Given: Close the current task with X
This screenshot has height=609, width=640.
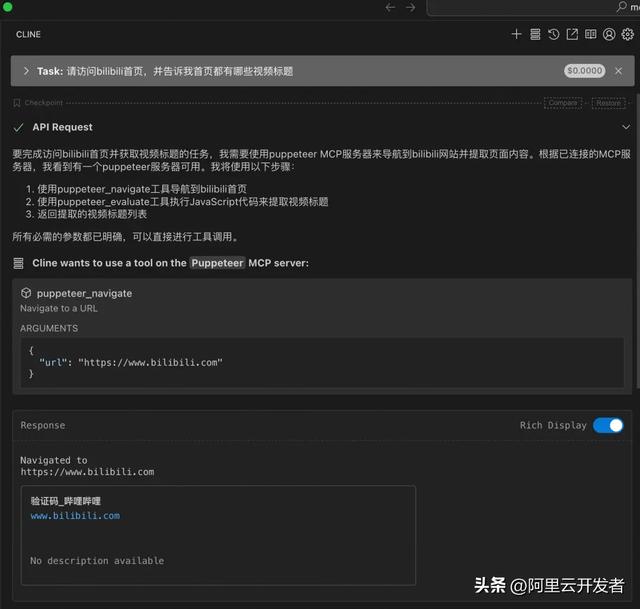Looking at the screenshot, I should (619, 71).
